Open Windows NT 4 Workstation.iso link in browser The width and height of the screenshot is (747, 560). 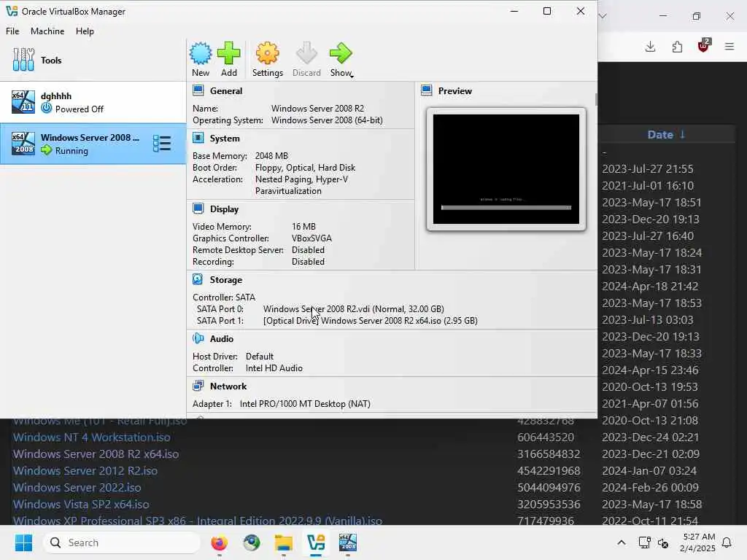(x=91, y=437)
